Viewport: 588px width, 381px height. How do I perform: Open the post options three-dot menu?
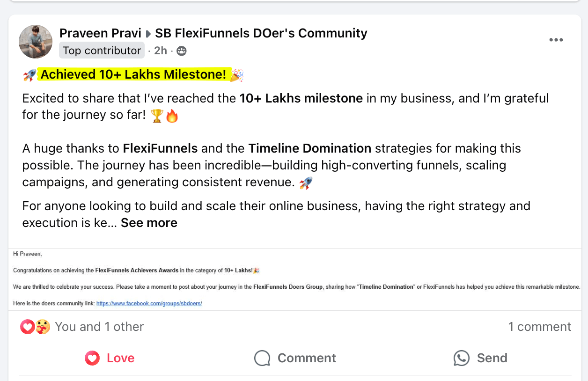pos(556,40)
